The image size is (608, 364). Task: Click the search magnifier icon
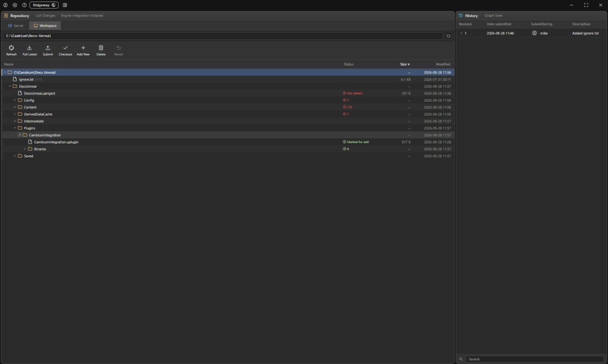click(x=461, y=359)
